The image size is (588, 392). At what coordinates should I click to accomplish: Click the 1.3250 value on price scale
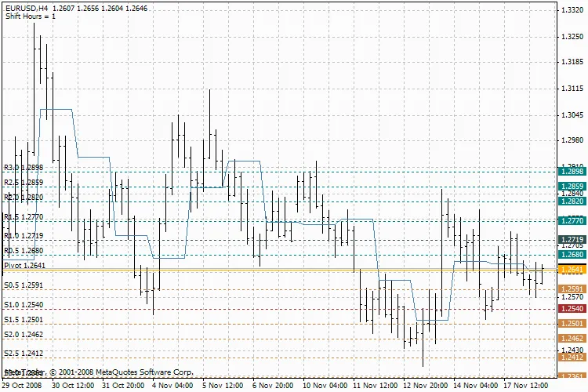click(572, 37)
